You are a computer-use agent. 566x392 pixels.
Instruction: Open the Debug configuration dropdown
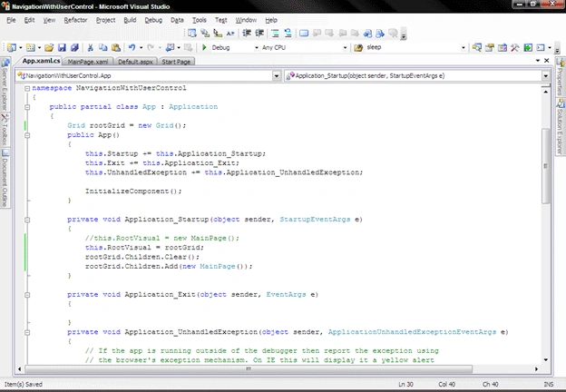click(257, 48)
